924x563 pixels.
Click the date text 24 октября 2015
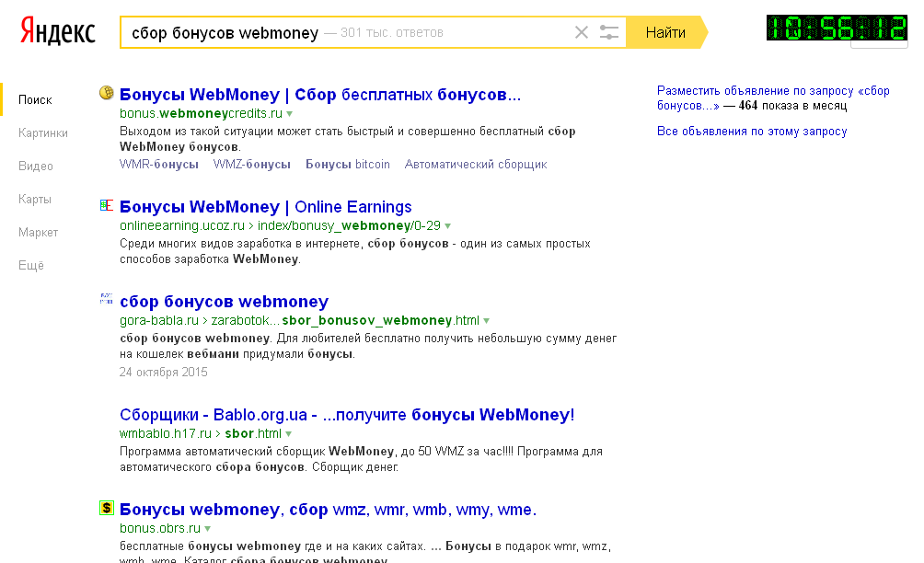pos(163,373)
